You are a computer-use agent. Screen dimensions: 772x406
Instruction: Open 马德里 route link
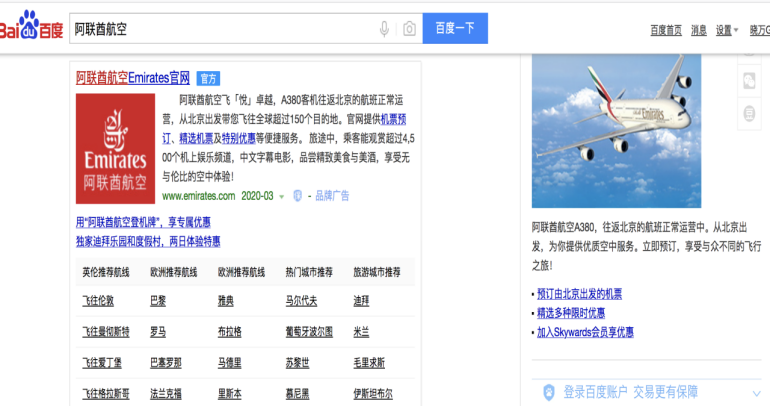(x=230, y=363)
